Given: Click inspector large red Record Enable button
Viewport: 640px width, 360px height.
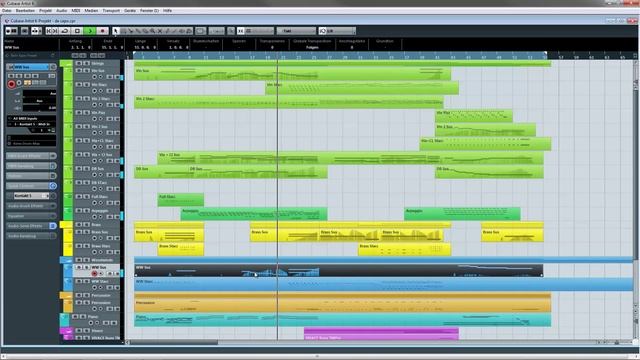Looking at the screenshot, I should (11, 84).
